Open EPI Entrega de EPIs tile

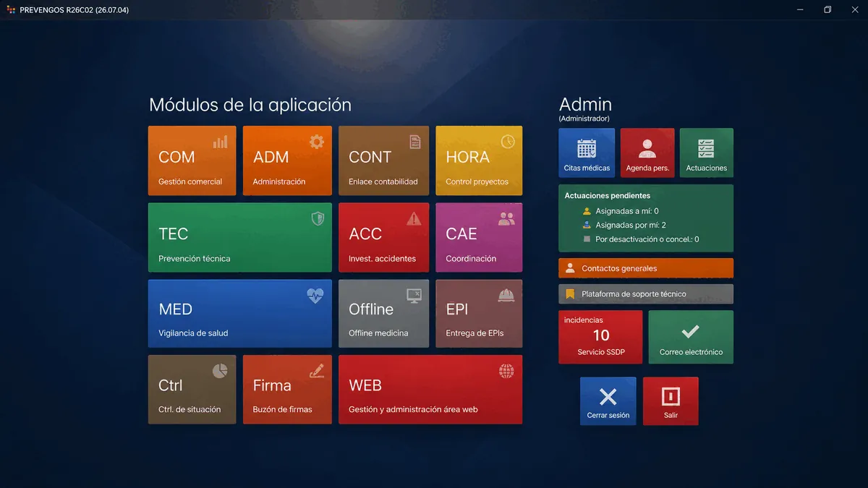(x=479, y=313)
